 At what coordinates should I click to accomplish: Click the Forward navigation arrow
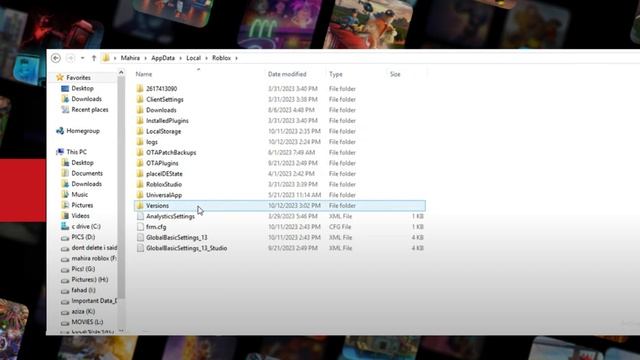[x=71, y=58]
